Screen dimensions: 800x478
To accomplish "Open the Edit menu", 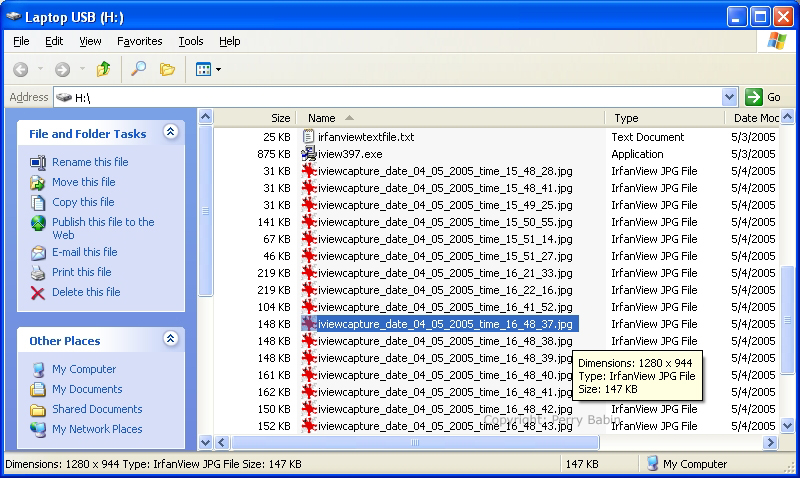I will (54, 41).
